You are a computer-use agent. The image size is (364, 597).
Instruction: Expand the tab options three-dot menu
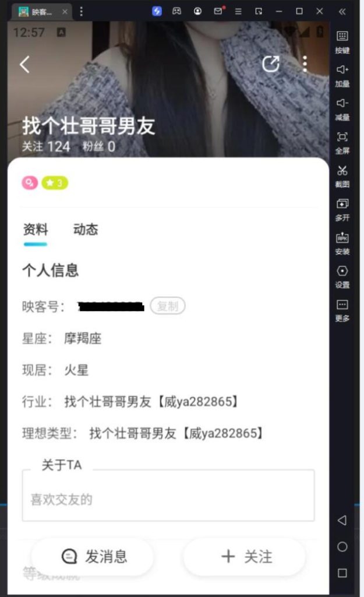[81, 12]
